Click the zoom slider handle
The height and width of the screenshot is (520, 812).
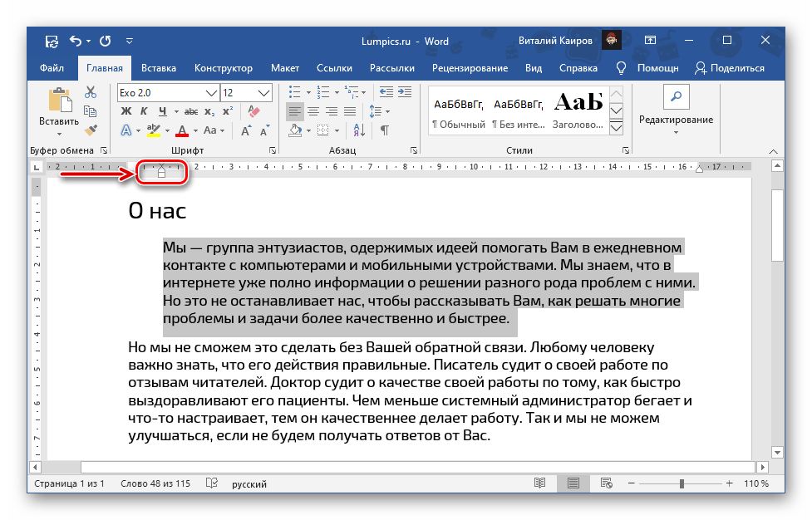pos(682,483)
